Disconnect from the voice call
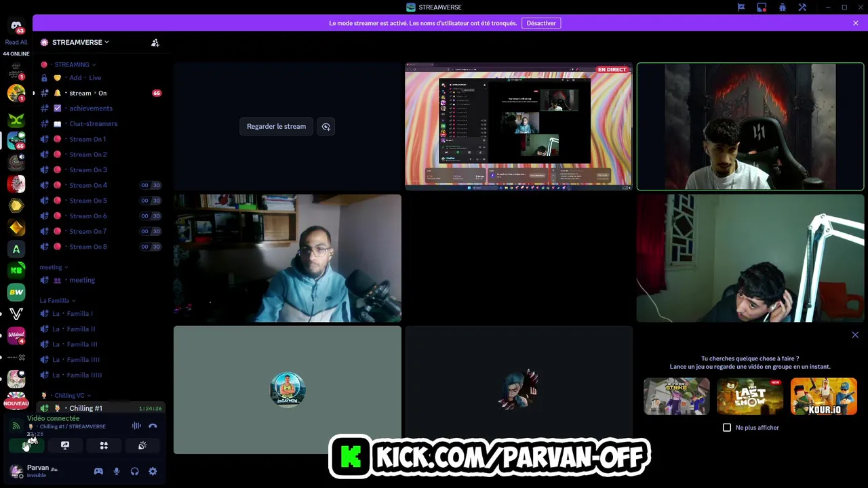Viewport: 868px width, 488px height. point(153,426)
